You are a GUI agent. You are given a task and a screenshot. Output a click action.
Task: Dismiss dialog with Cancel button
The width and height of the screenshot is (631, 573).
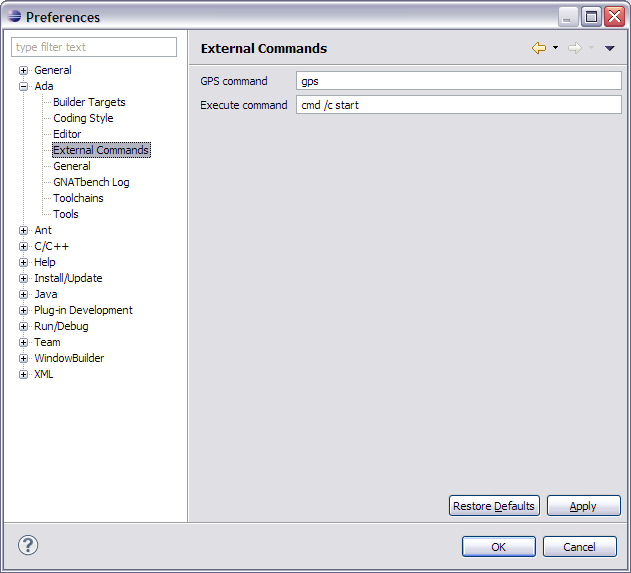[579, 547]
